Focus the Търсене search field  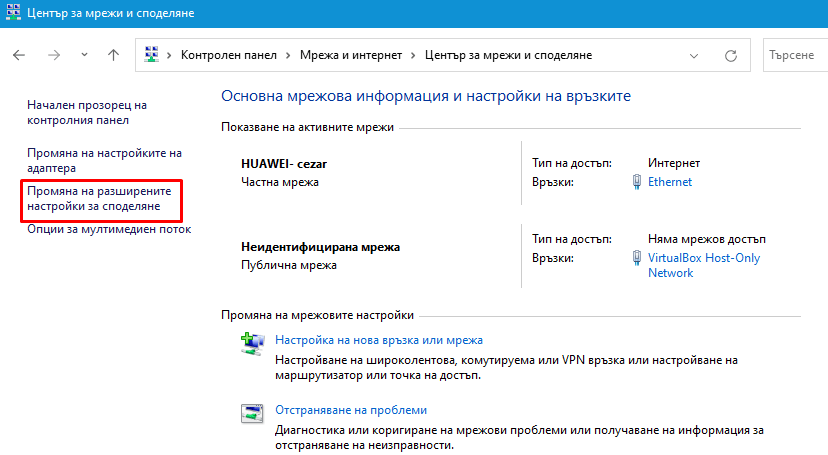795,55
